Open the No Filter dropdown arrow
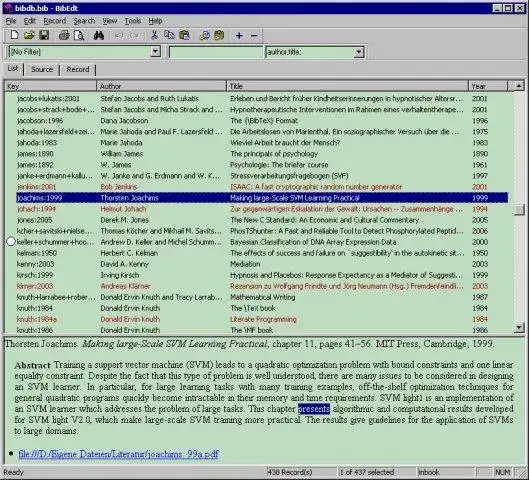This screenshot has width=529, height=480. (155, 52)
